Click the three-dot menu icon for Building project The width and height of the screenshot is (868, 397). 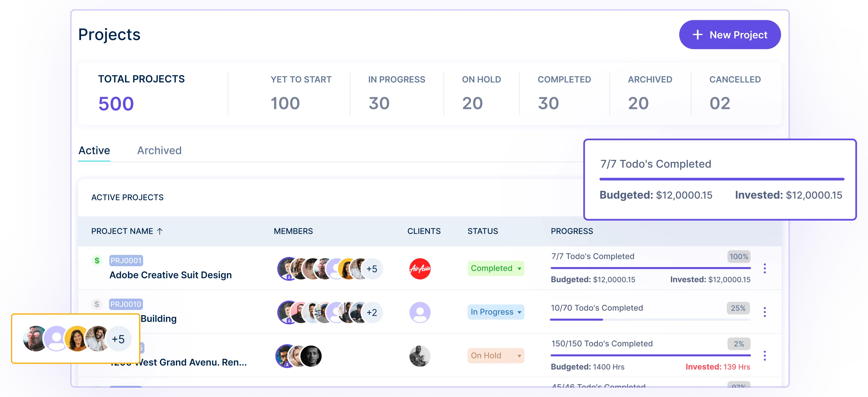(765, 312)
